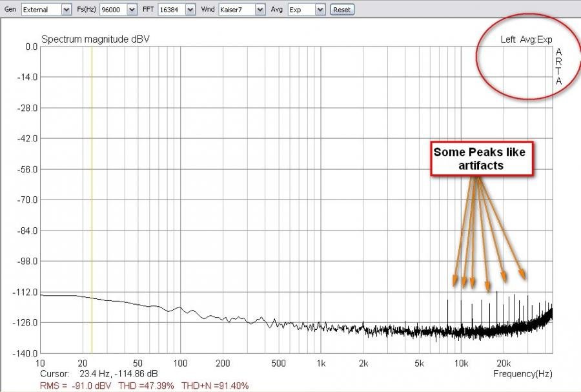Click the 'Spectrum magnitude dBV' plot title
The width and height of the screenshot is (581, 392).
coord(96,39)
